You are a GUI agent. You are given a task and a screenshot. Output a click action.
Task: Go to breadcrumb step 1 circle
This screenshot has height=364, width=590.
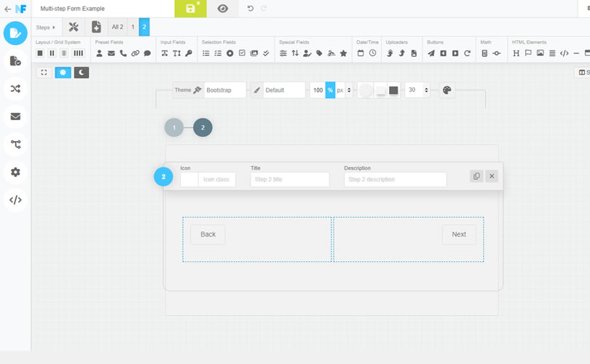[x=174, y=127]
